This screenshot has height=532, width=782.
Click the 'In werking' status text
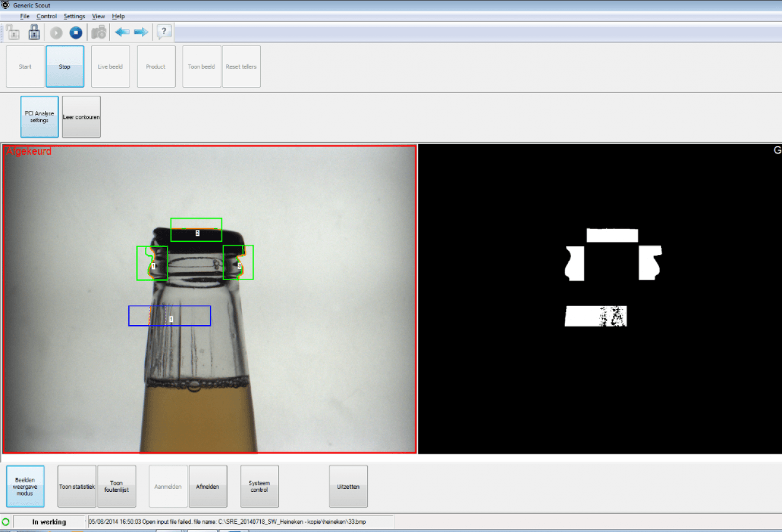coord(49,522)
